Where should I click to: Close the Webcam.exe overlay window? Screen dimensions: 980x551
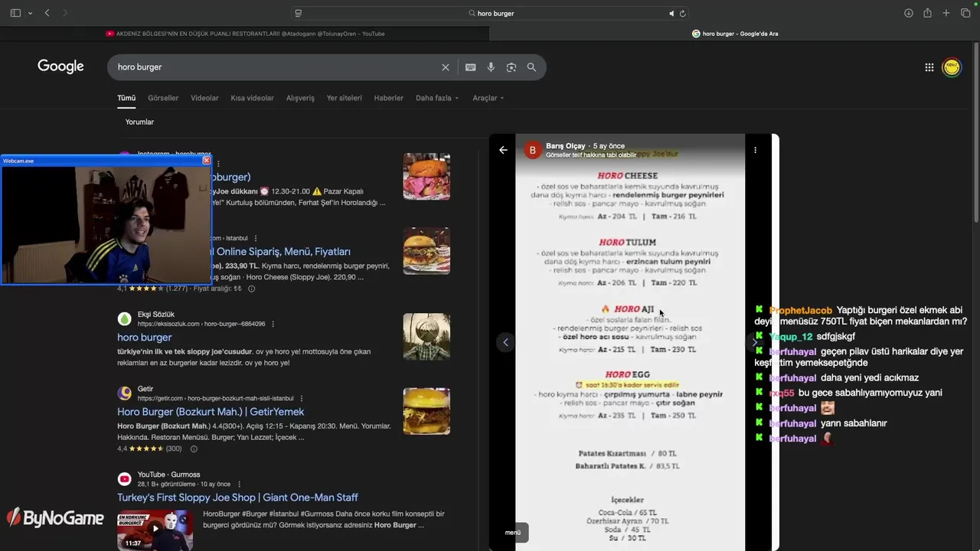pos(206,161)
